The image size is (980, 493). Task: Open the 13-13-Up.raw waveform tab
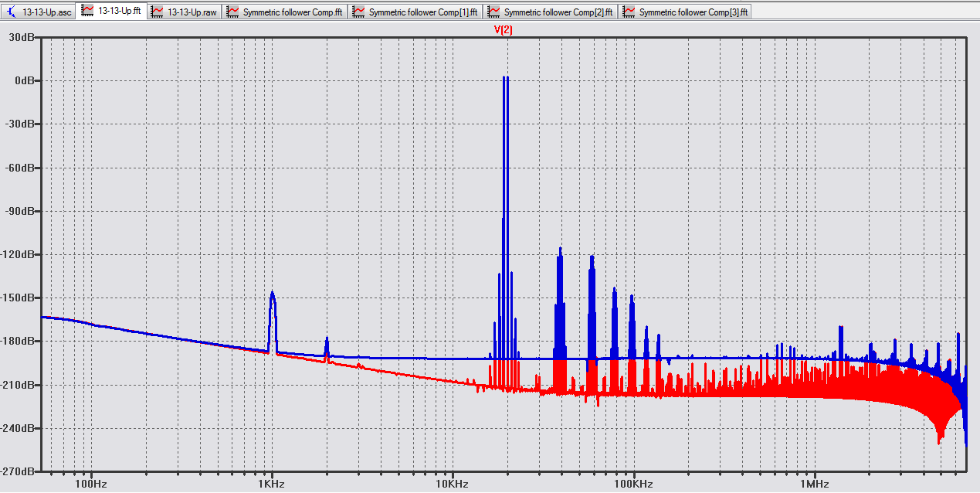184,12
